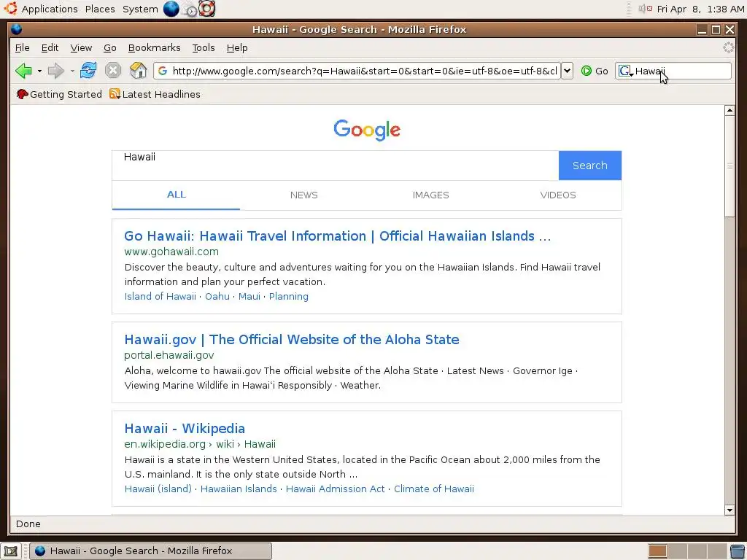This screenshot has width=747, height=560.
Task: Launch Firefox from the top panel globe icon
Action: point(171,9)
